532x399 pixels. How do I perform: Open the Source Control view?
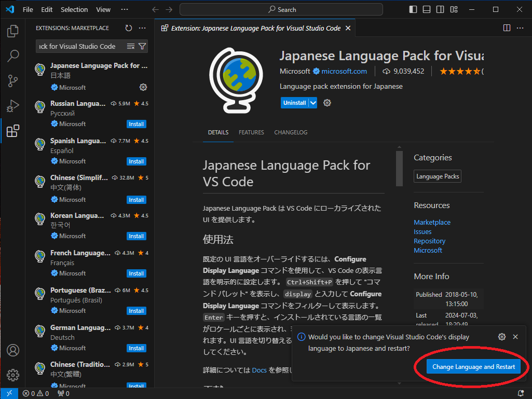[13, 81]
